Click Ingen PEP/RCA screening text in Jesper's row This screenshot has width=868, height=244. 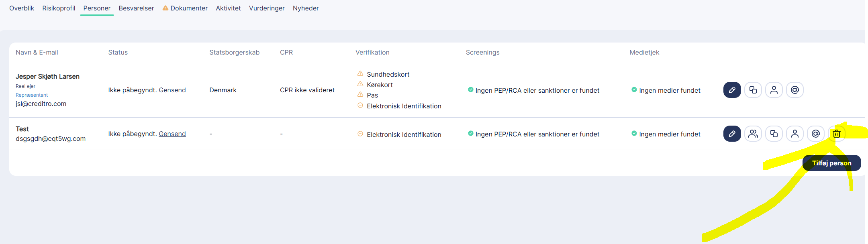coord(537,90)
